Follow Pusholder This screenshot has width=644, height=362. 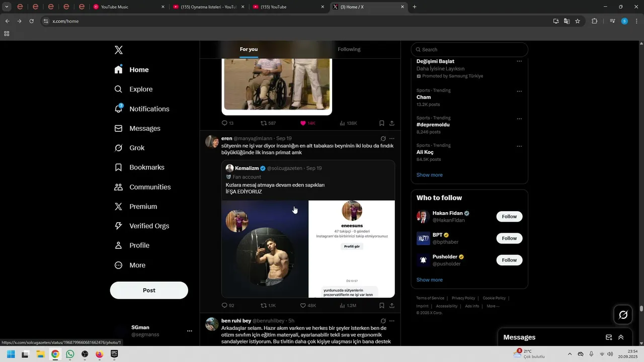(x=509, y=260)
